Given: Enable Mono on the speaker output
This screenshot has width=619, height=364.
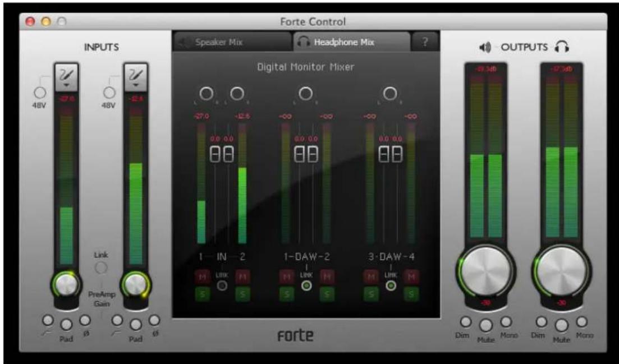Looking at the screenshot, I should 506,322.
